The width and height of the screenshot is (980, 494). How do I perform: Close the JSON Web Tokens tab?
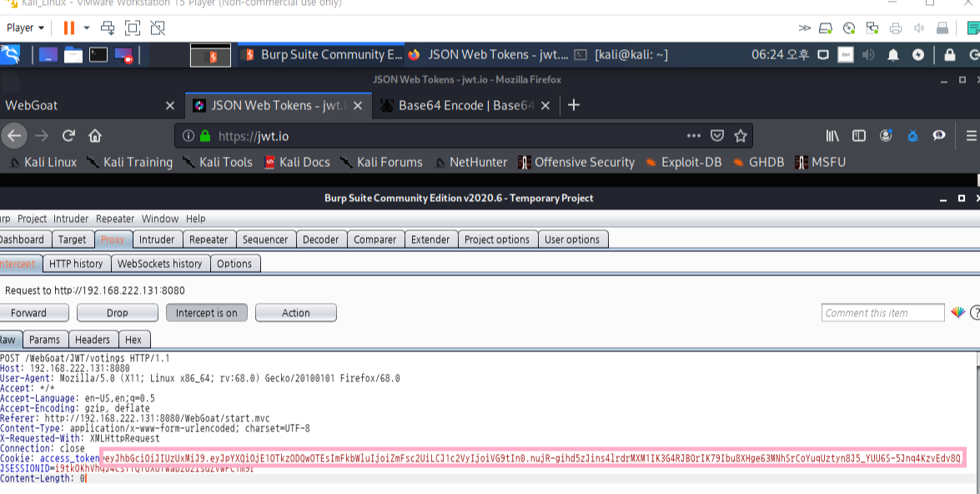[x=358, y=106]
